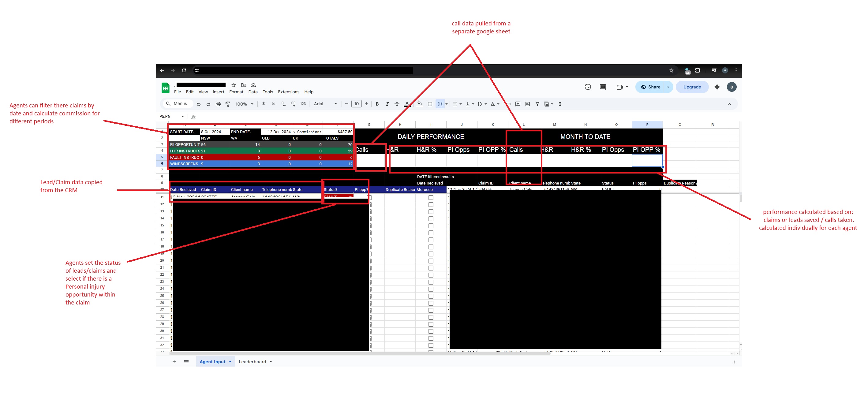The image size is (868, 403).
Task: Activate the paint format tool
Action: [228, 104]
